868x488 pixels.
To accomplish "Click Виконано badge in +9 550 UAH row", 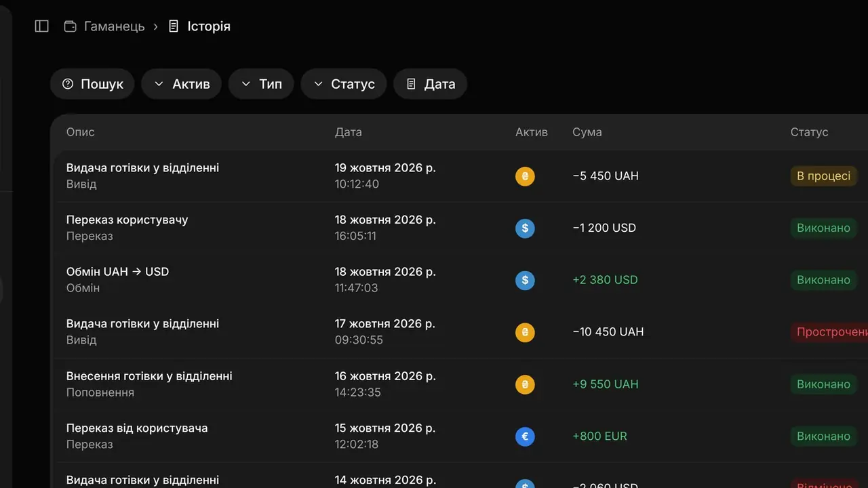I will 824,384.
